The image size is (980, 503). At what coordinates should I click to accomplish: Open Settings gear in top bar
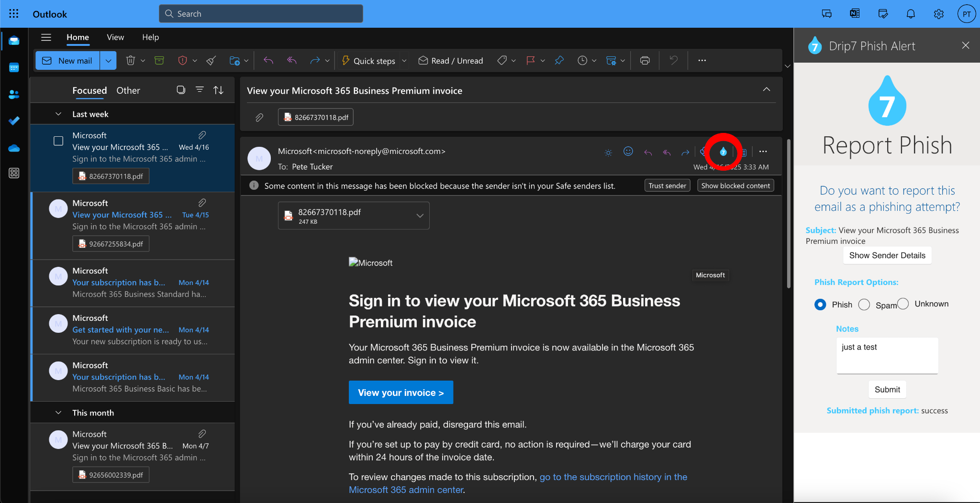(x=938, y=14)
